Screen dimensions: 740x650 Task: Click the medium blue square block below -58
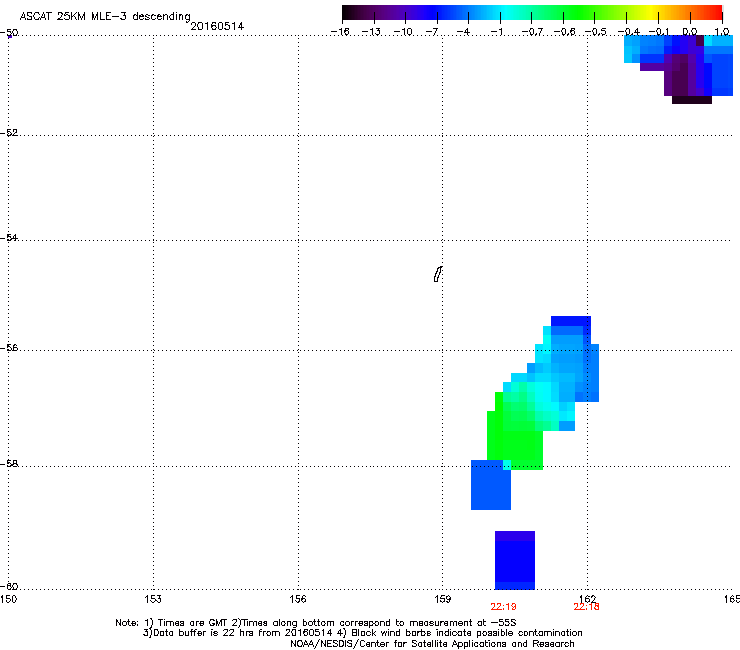click(x=491, y=485)
